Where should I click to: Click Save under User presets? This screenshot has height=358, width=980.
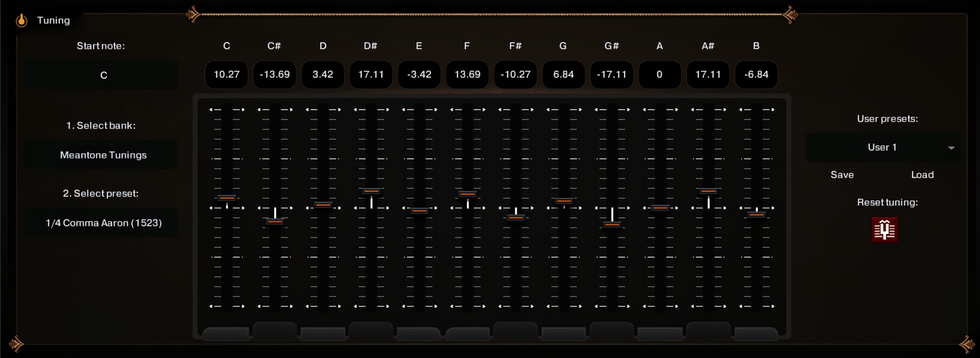coord(842,175)
